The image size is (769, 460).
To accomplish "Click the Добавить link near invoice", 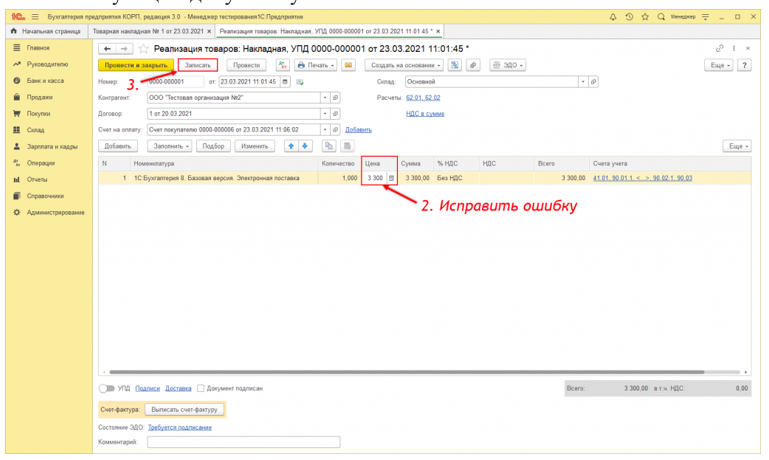I will click(x=359, y=130).
